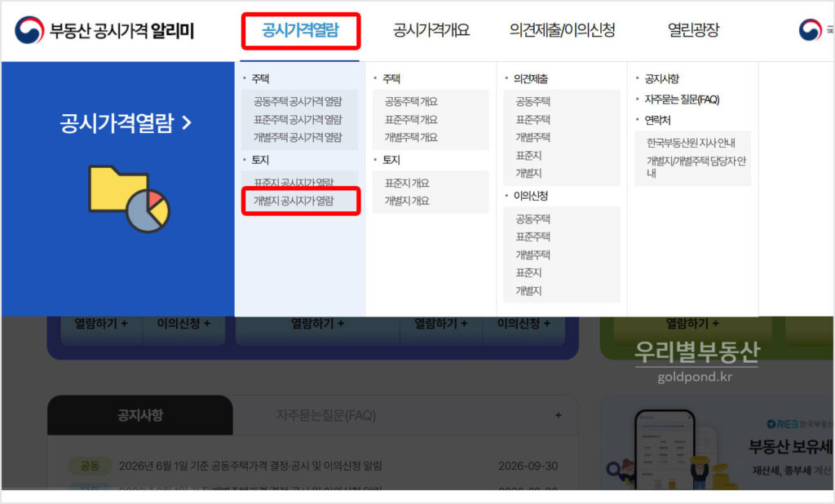
Task: Choose 공동주택 under 의견제출
Action: pos(532,101)
